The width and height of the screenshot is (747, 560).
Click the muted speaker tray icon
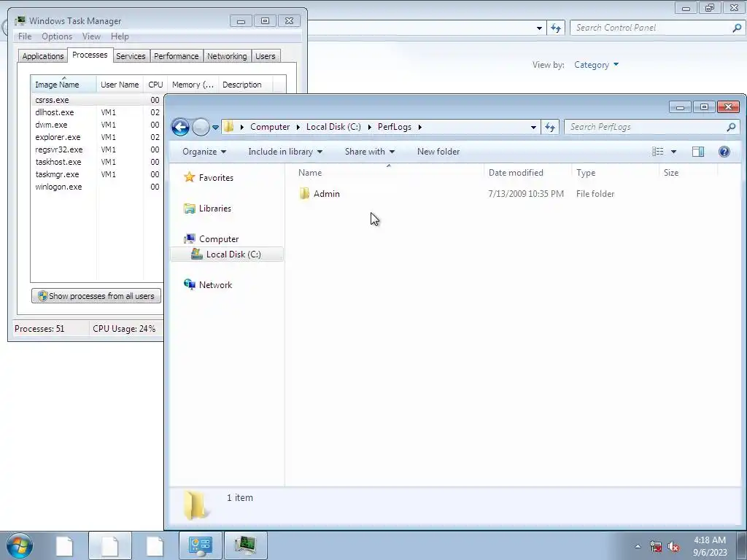coord(673,547)
